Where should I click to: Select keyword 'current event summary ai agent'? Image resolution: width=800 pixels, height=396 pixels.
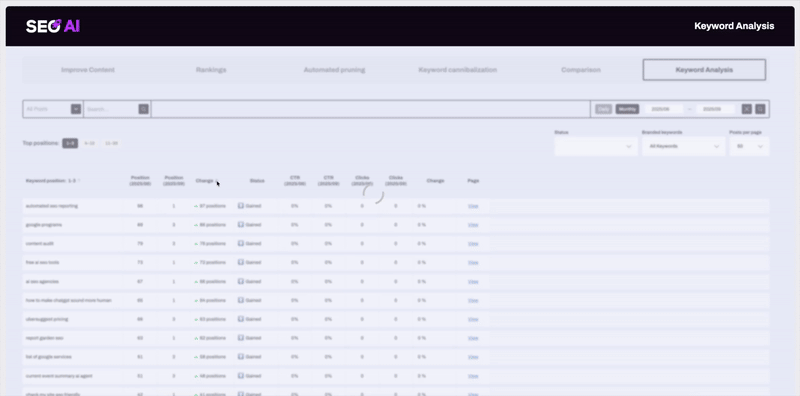click(59, 376)
